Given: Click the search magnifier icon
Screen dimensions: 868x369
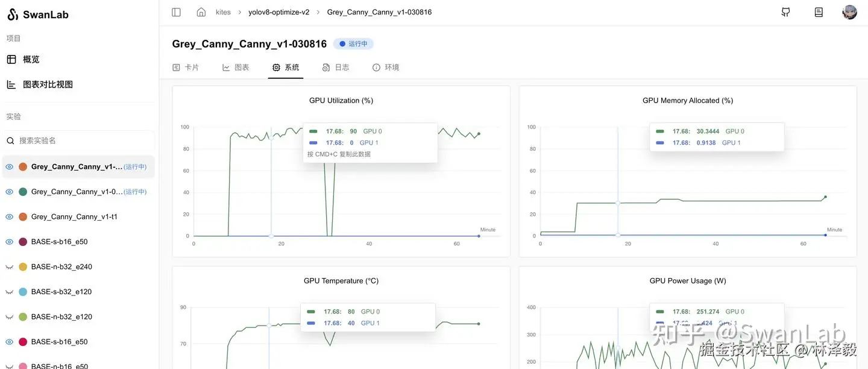Looking at the screenshot, I should click(11, 140).
